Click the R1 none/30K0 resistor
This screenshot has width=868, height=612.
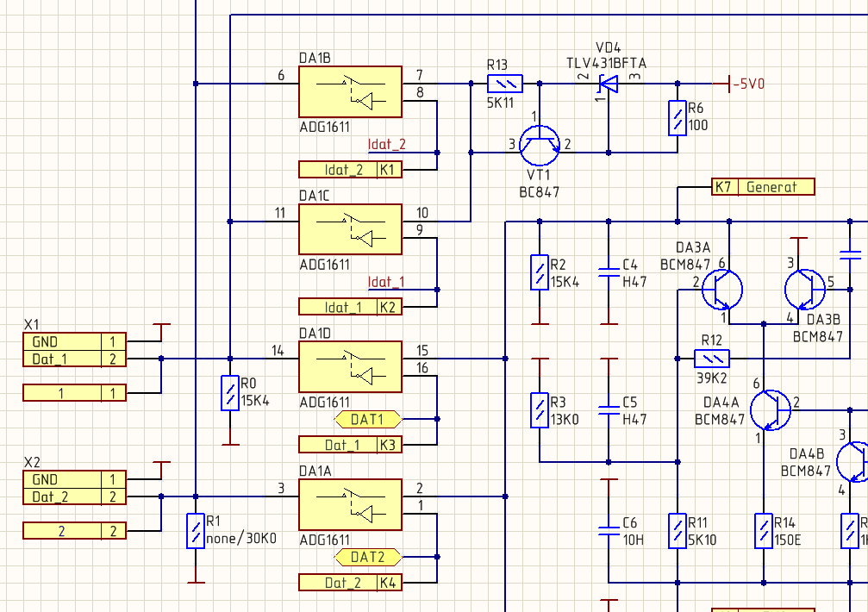(196, 531)
